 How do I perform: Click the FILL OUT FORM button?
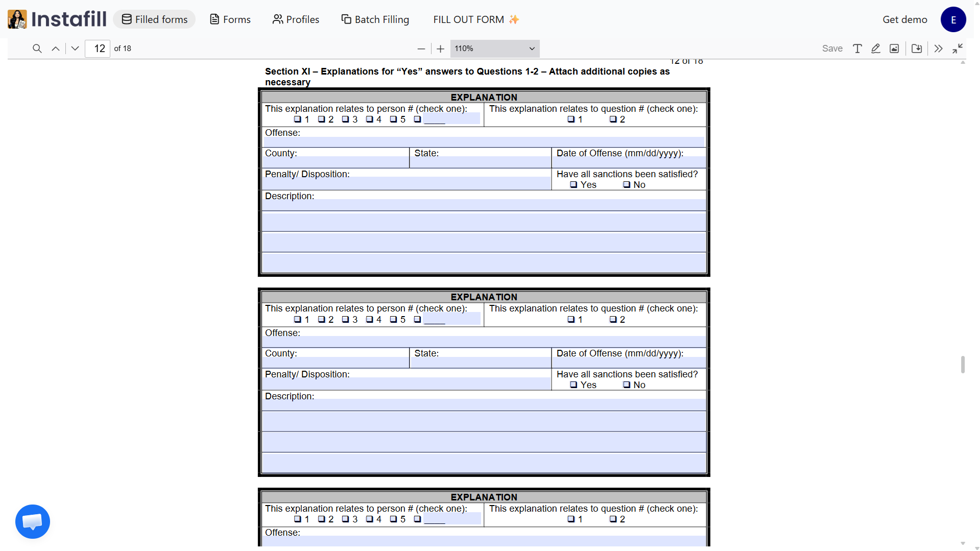click(475, 19)
